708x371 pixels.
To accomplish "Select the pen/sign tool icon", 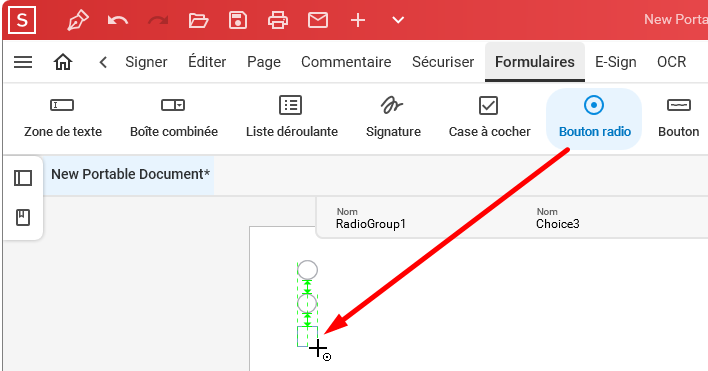I will click(78, 20).
